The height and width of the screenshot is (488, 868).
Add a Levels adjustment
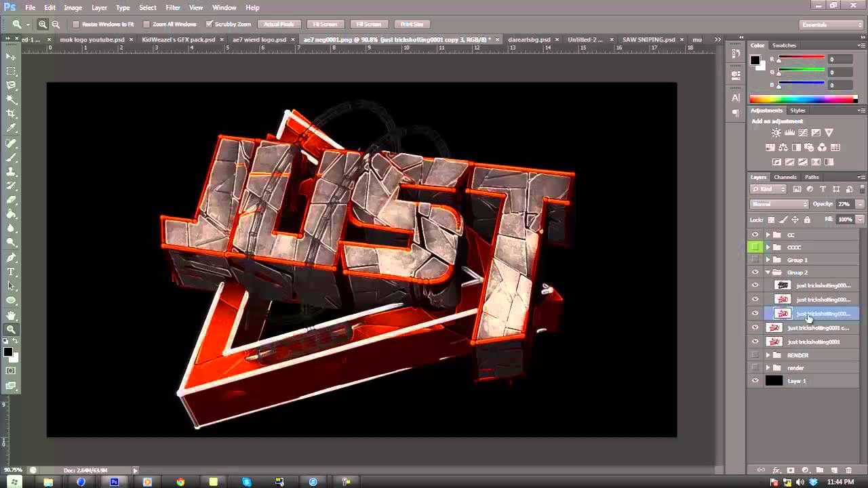click(x=790, y=133)
